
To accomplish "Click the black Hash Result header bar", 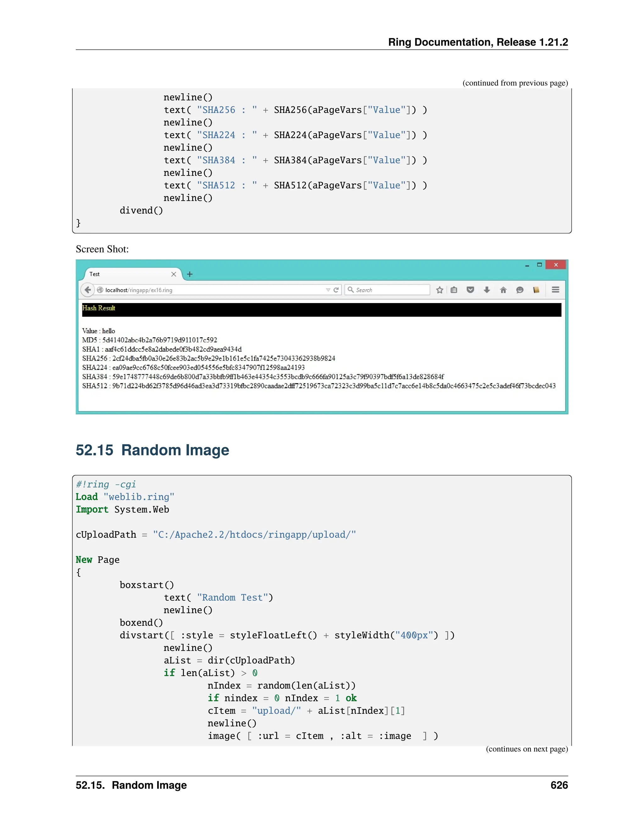I will (x=321, y=309).
